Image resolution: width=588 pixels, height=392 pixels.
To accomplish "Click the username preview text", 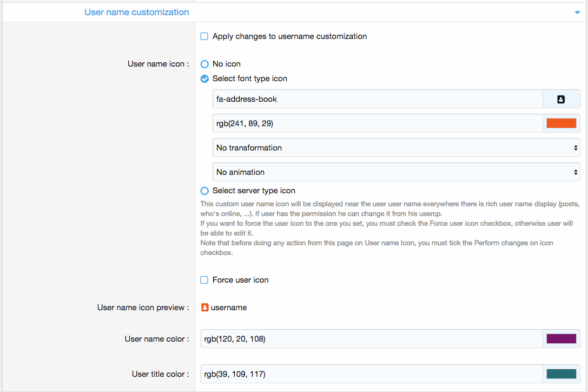I will pyautogui.click(x=229, y=308).
